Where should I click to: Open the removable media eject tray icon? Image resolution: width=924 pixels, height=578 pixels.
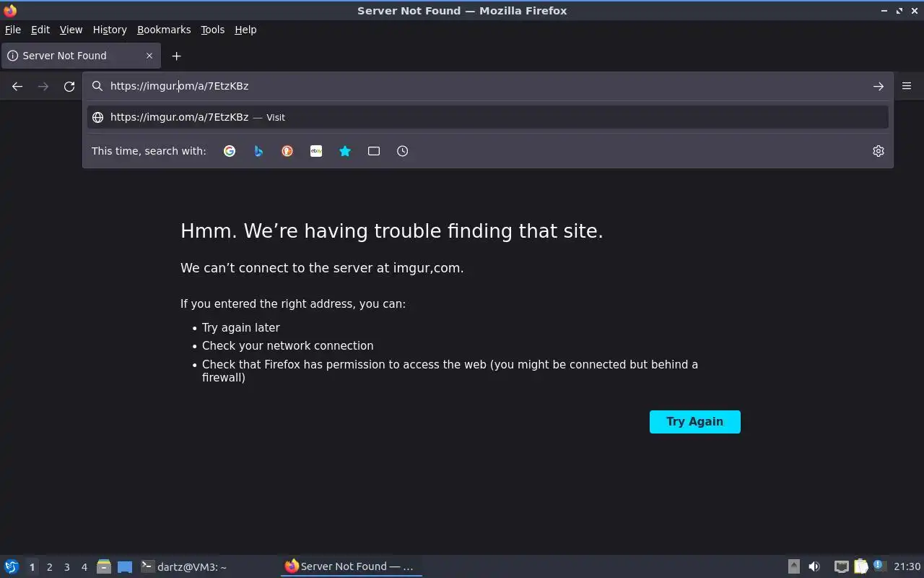pyautogui.click(x=793, y=566)
